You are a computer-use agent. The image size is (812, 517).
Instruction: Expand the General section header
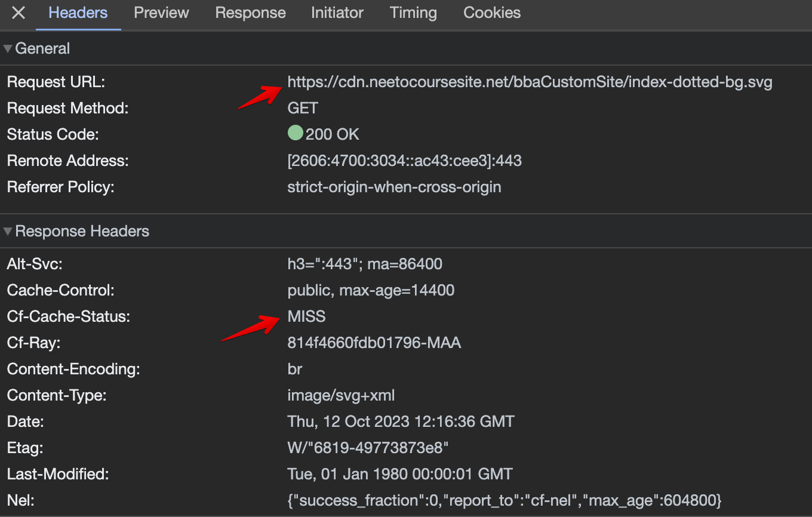pyautogui.click(x=43, y=48)
